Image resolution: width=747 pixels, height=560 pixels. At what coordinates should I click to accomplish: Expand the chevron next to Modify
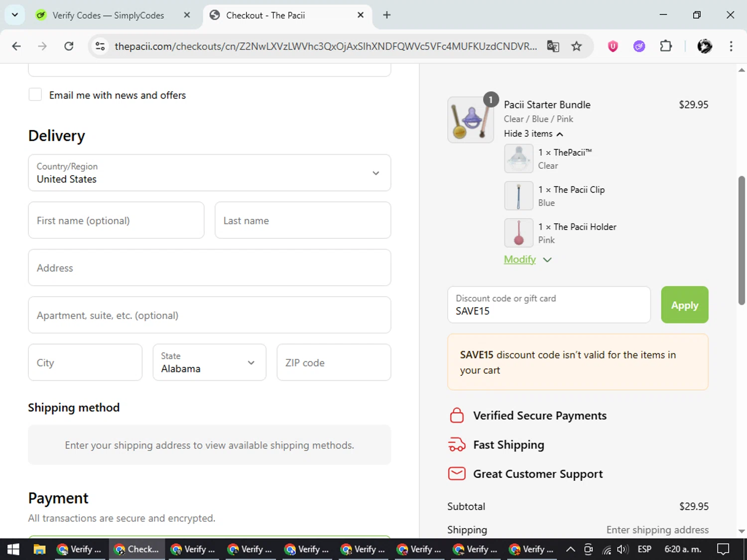point(547,260)
